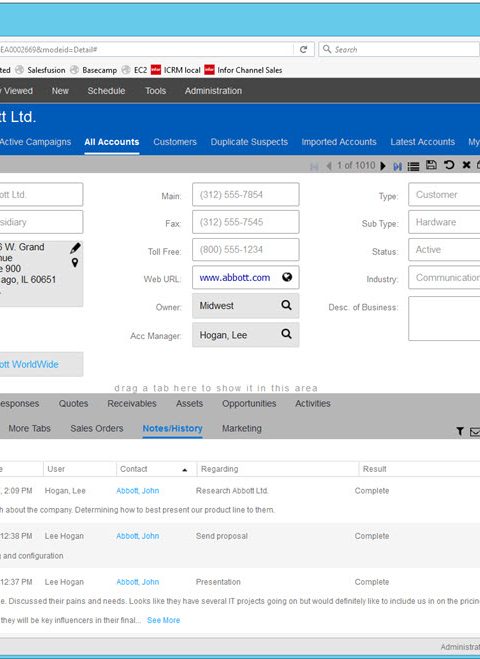The height and width of the screenshot is (659, 480).
Task: Open the Basecamp bookmark
Action: 93,70
